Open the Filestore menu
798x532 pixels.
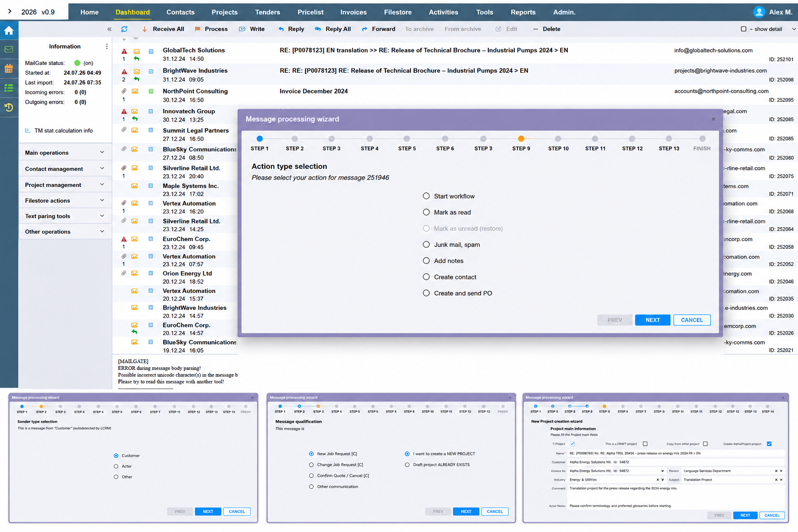click(398, 12)
